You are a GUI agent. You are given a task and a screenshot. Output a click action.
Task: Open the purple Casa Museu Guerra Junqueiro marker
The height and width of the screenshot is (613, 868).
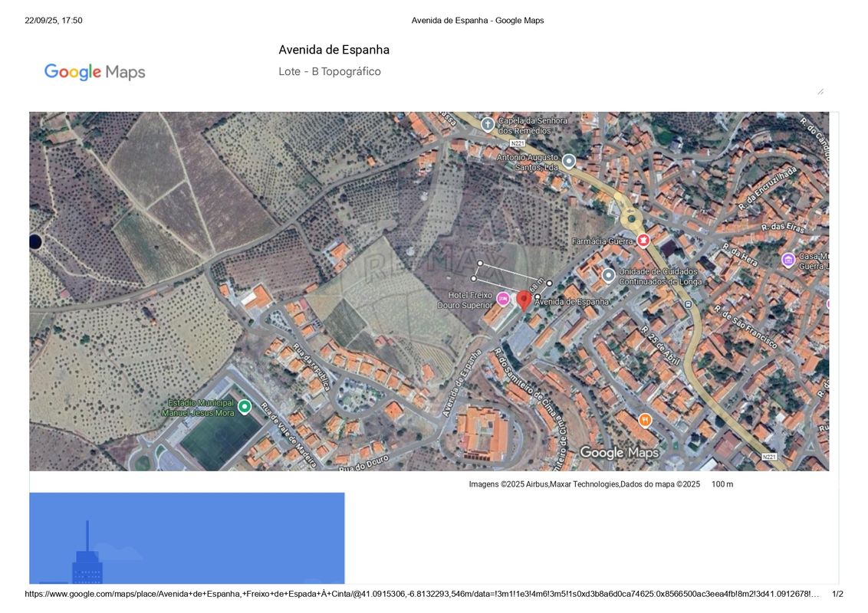click(x=788, y=260)
